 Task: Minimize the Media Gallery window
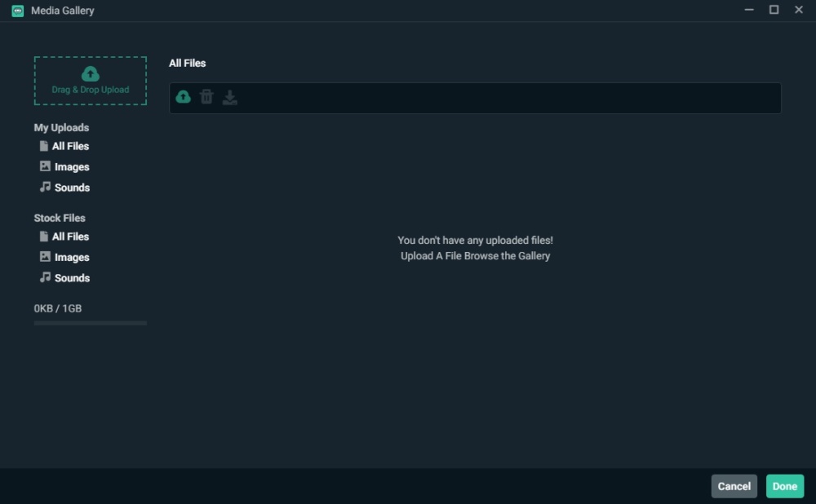pyautogui.click(x=749, y=10)
